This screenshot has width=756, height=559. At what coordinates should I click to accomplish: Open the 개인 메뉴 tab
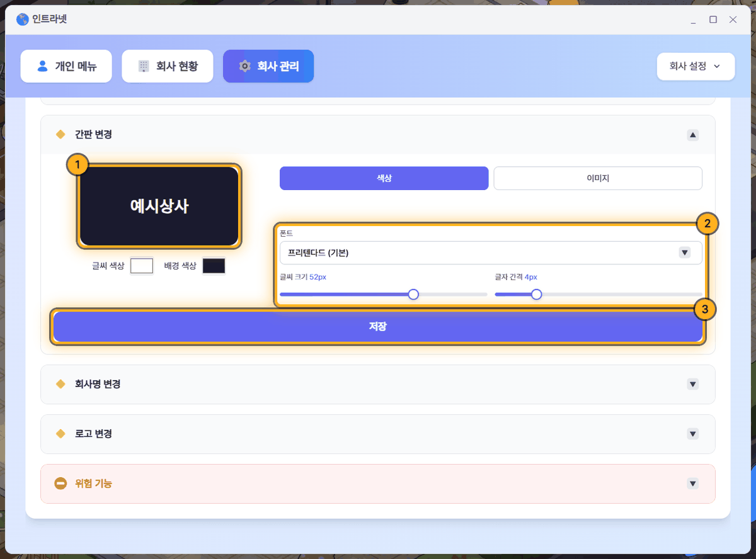click(x=66, y=66)
